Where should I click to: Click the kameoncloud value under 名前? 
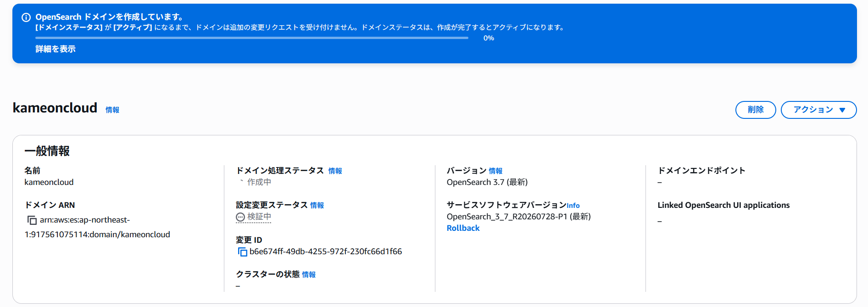[49, 182]
